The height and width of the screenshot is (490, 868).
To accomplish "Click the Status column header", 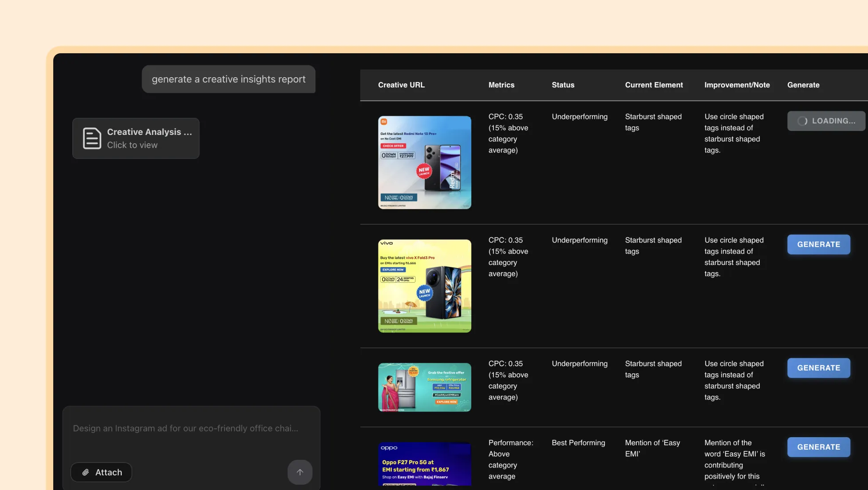I will pos(563,85).
